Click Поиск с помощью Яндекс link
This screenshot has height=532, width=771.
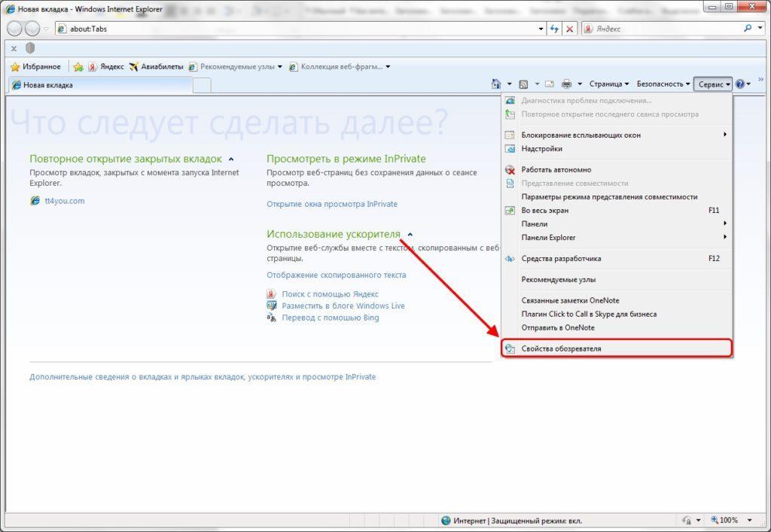tap(330, 293)
